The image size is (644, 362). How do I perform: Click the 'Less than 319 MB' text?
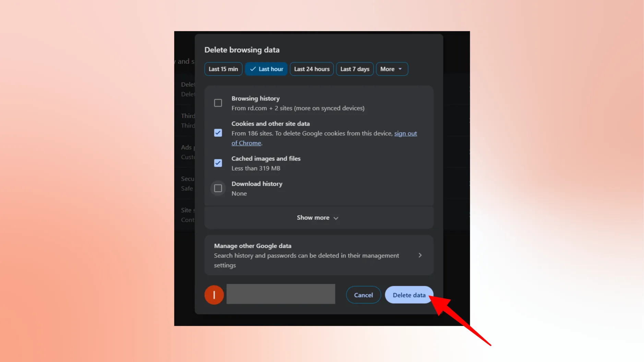(256, 168)
